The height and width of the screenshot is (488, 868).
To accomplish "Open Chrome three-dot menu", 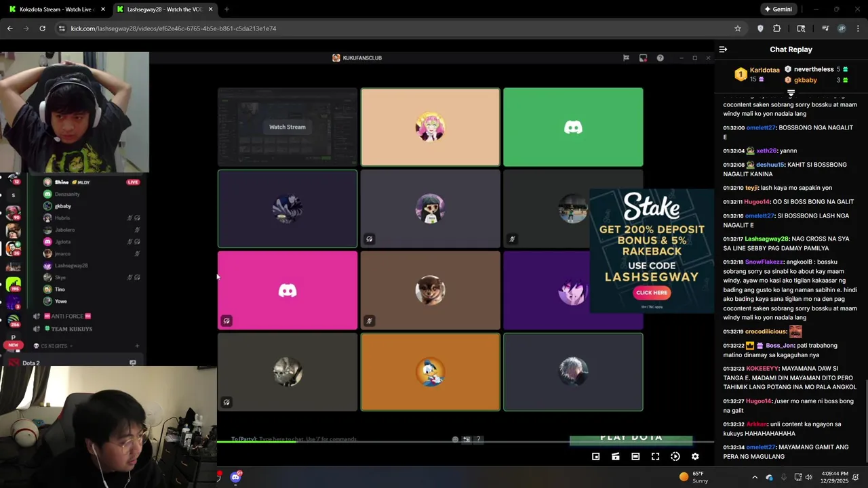I will 858,28.
